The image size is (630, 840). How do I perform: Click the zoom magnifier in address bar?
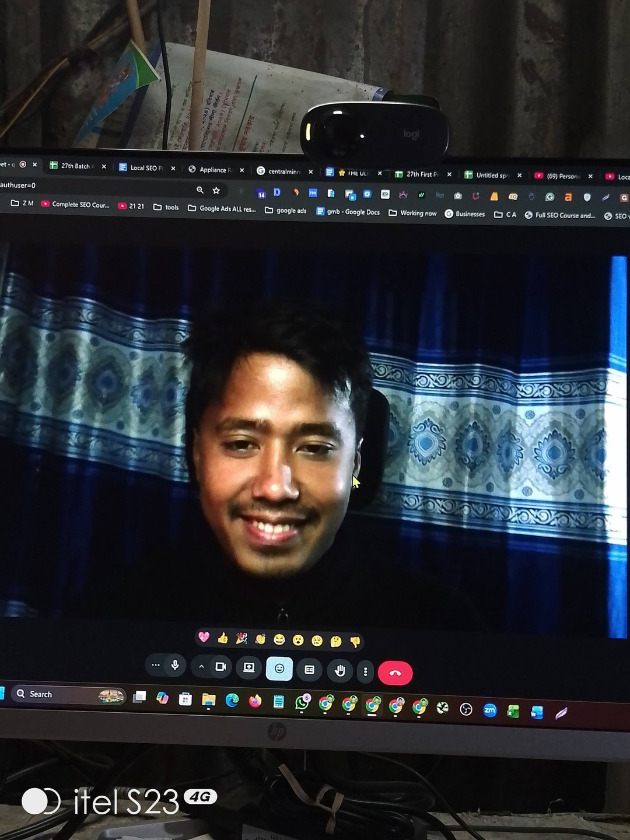200,190
